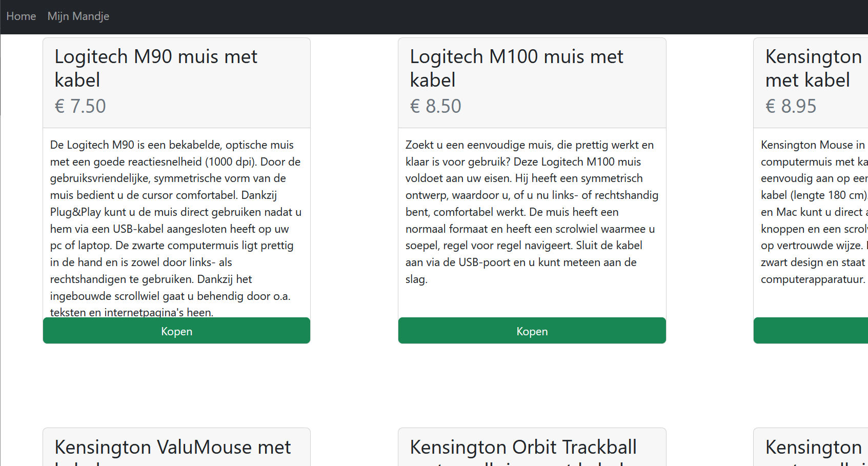This screenshot has width=868, height=466.
Task: Click the Logitech M90 description paragraph
Action: pos(176,229)
